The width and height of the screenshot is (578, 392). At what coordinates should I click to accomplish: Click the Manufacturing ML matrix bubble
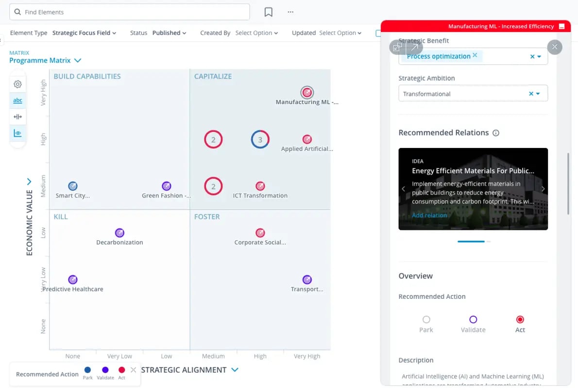point(307,92)
